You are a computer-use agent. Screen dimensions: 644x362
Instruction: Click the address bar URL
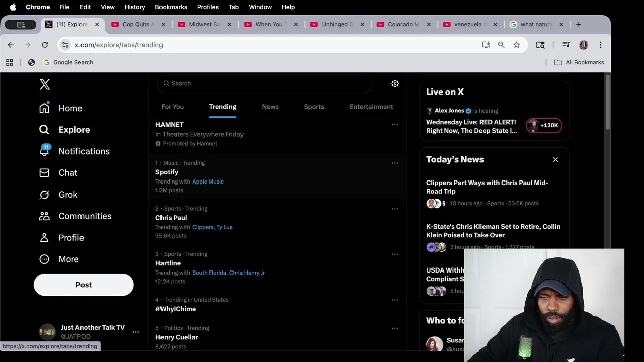click(x=119, y=45)
